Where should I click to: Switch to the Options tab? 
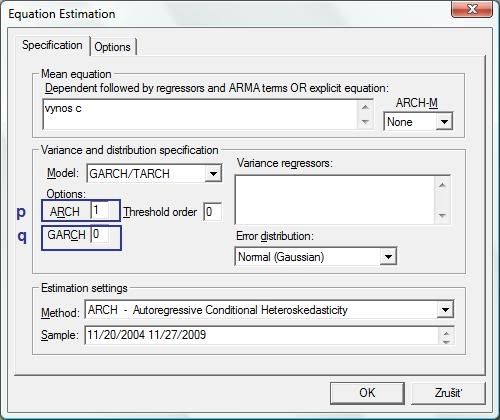[112, 47]
